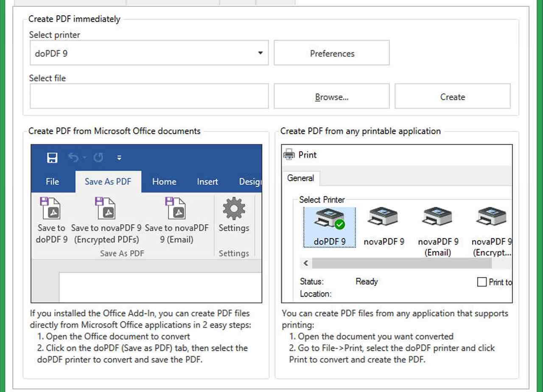Click the undo arrow icon
Screen dimensions: 543x392
pos(73,158)
